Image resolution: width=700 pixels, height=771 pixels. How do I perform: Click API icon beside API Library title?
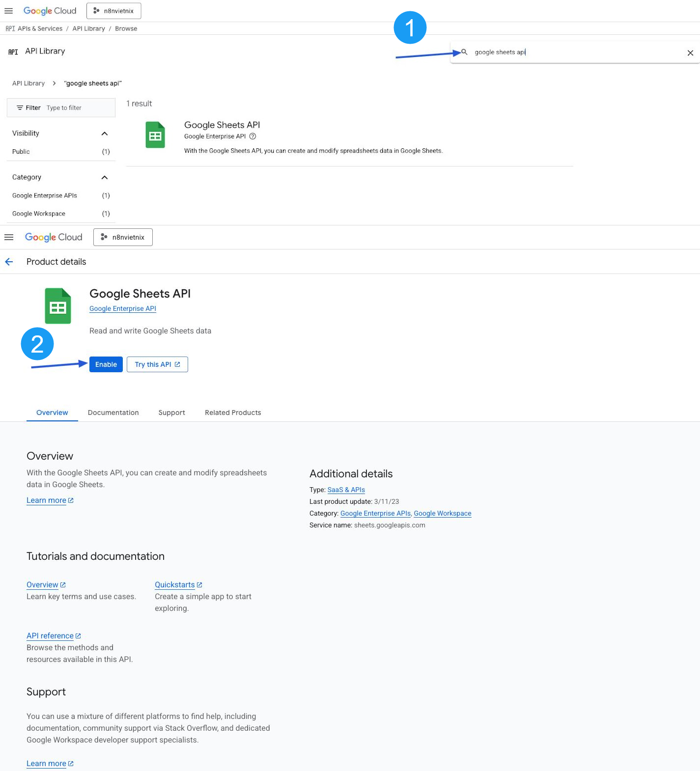(13, 52)
